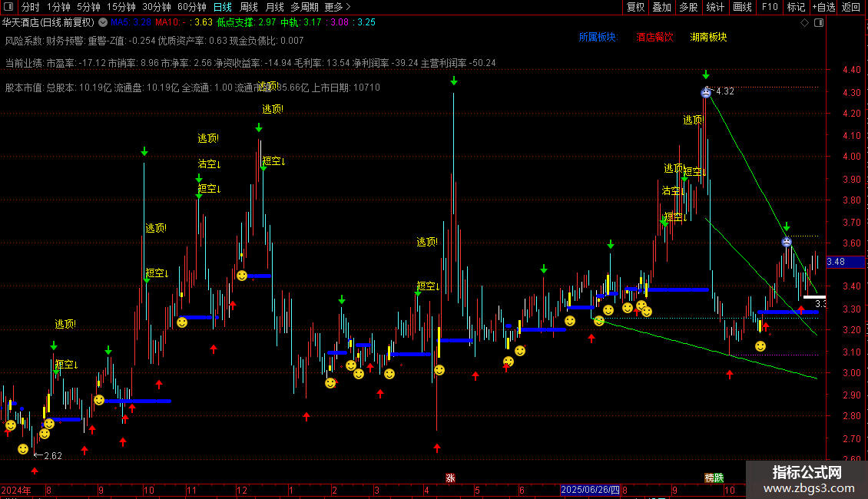Expand dropdown beside 华天酒店 title
This screenshot has height=499, width=868.
point(103,22)
